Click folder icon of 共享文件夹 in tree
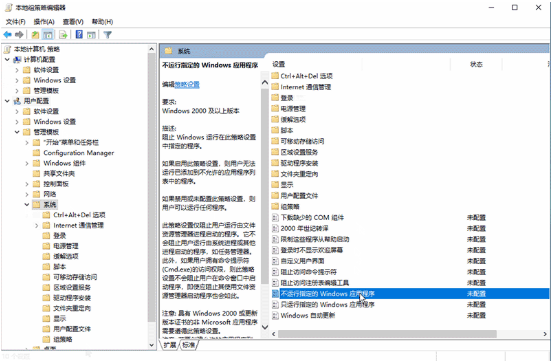This screenshot has width=556, height=364. coord(36,174)
